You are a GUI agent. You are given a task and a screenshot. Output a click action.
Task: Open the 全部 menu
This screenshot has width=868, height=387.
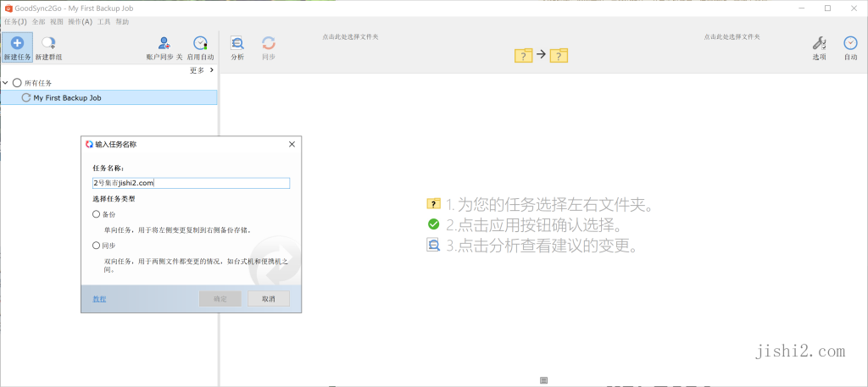pyautogui.click(x=39, y=22)
